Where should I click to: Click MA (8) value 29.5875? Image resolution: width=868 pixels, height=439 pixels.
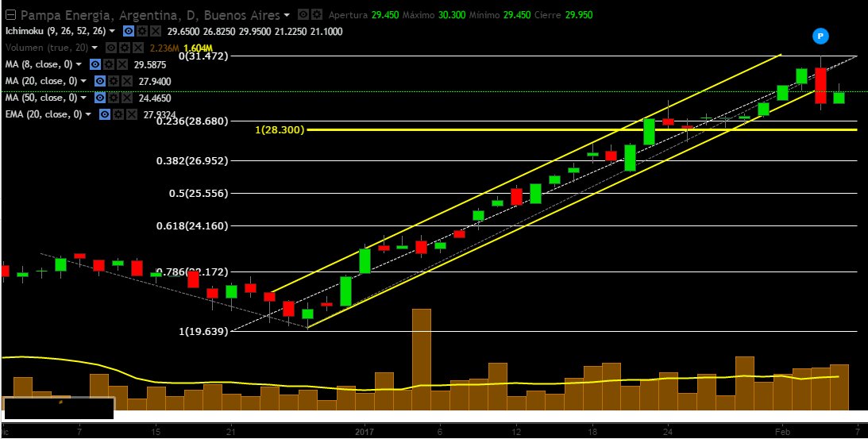coord(151,65)
